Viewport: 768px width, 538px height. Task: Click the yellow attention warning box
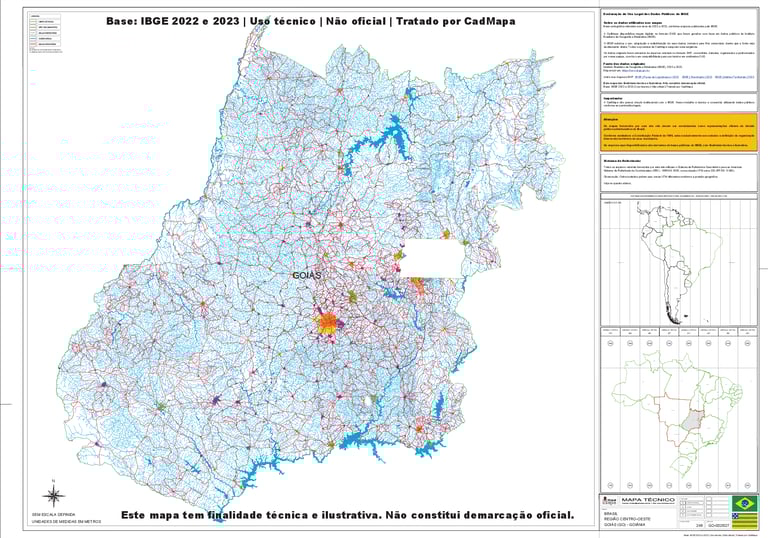click(x=678, y=132)
